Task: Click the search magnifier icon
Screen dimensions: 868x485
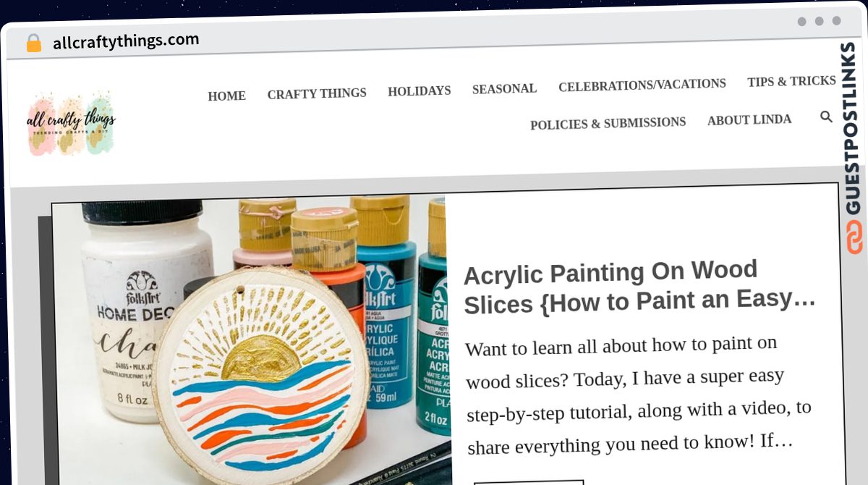Action: pos(826,116)
